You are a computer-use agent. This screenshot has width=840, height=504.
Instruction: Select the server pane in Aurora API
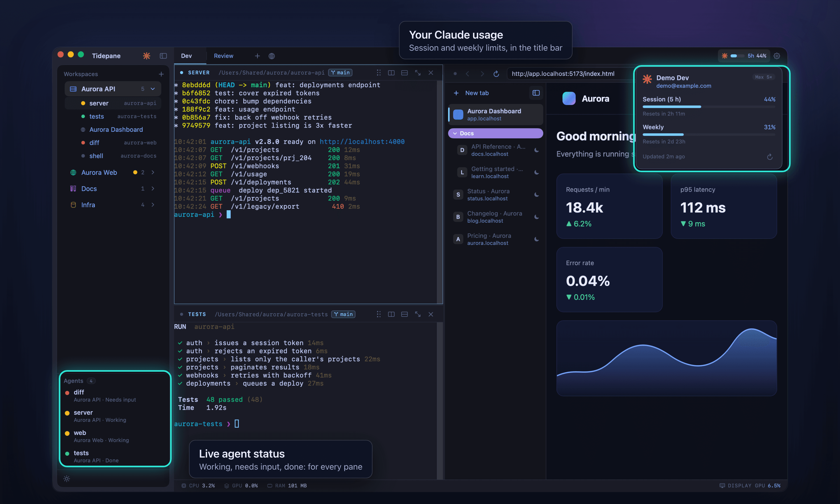113,103
